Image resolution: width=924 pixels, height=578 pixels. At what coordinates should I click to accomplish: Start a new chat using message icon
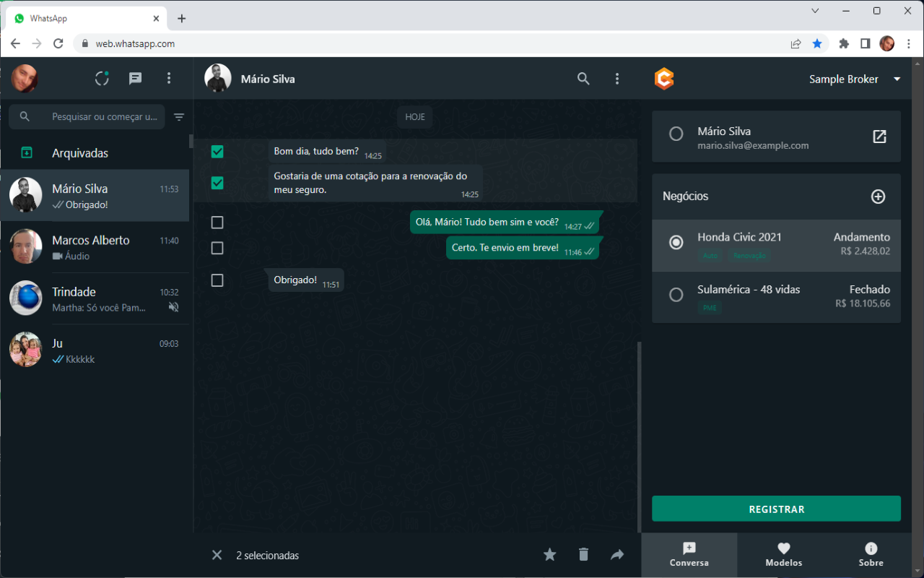tap(135, 79)
